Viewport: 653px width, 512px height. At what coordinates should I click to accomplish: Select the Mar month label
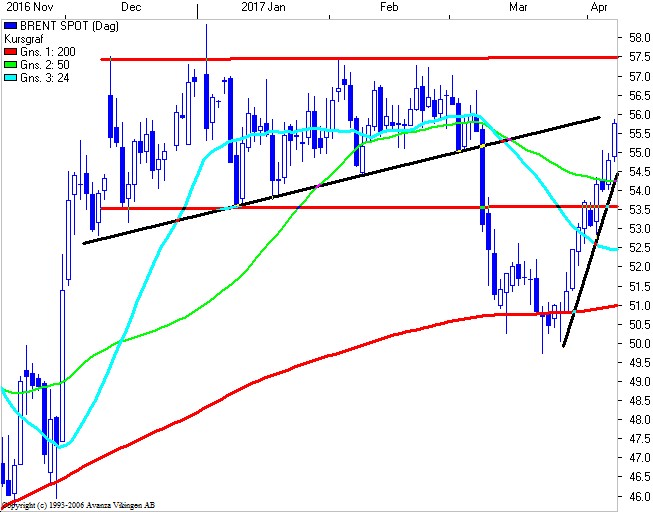point(518,7)
